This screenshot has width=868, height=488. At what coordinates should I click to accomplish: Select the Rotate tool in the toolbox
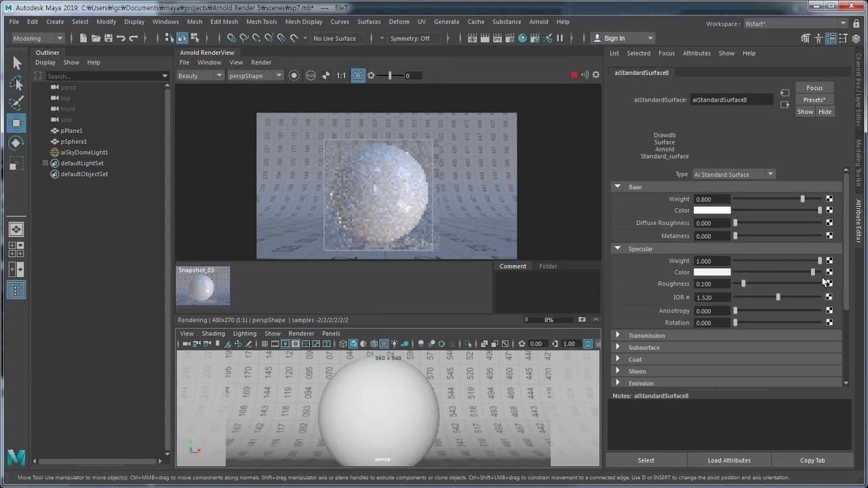point(16,143)
